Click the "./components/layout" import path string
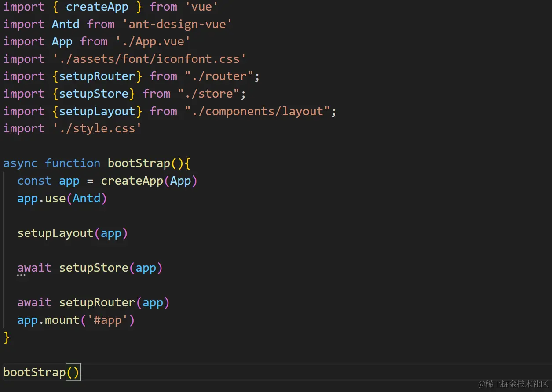552x392 pixels. click(x=257, y=111)
